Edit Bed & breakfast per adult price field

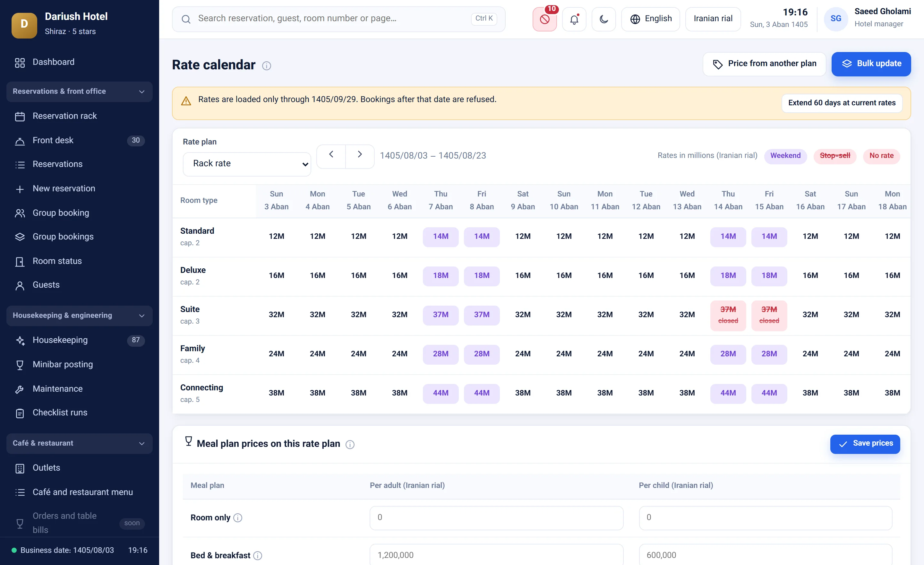click(x=496, y=554)
